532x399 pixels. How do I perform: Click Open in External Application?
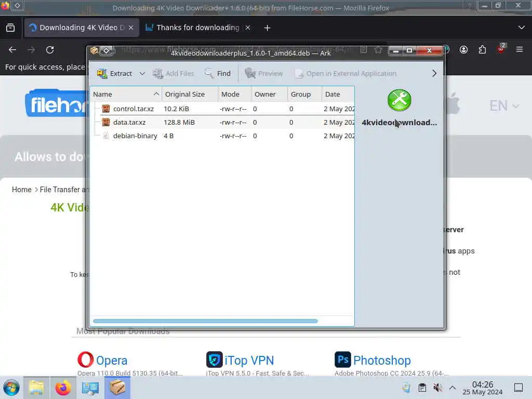(x=345, y=73)
